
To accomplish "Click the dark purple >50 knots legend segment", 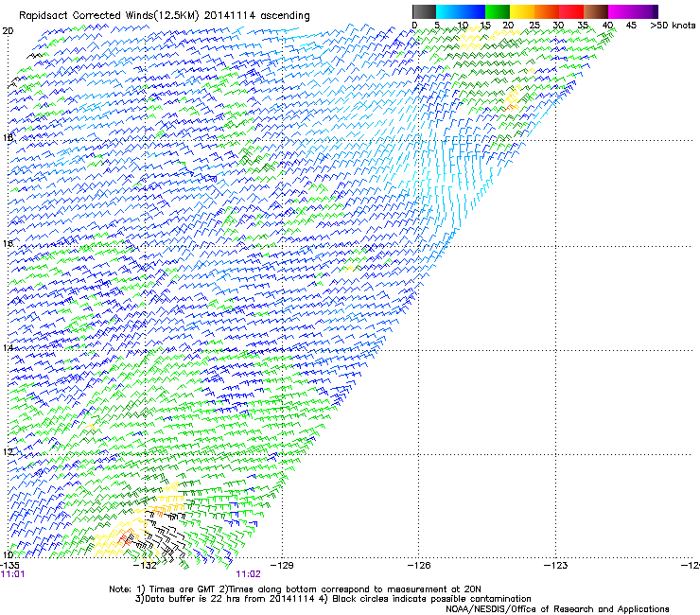I will click(655, 11).
